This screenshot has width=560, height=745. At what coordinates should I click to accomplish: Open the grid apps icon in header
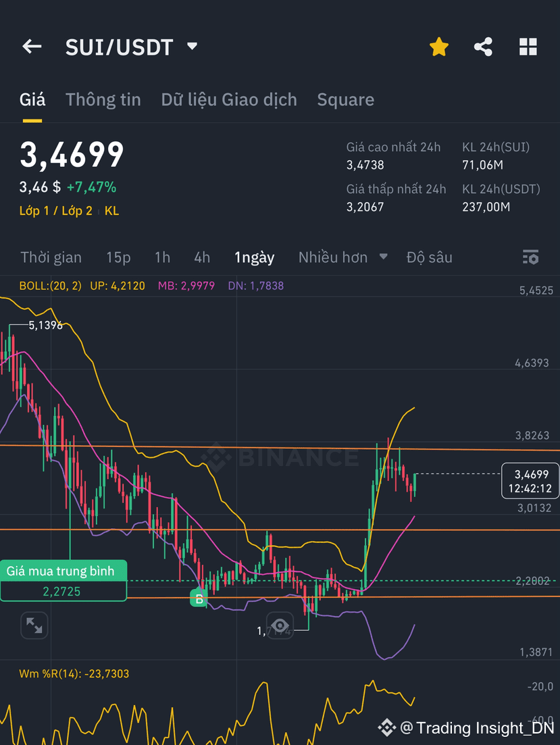[528, 47]
